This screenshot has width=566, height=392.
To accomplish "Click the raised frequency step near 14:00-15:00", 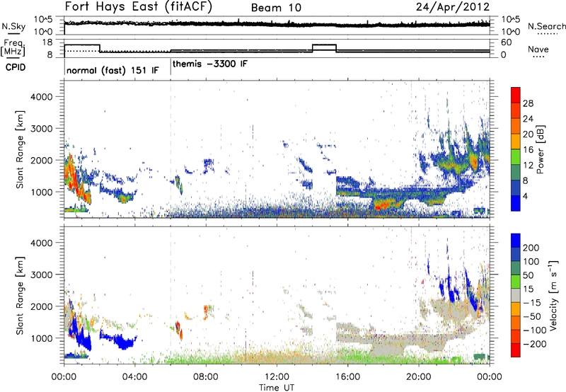I will (324, 45).
